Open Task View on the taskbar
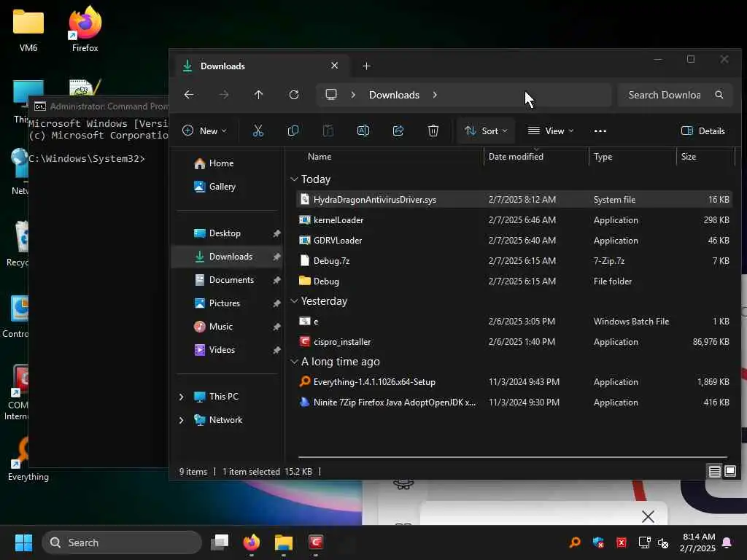Viewport: 747px width, 560px height. [x=220, y=542]
